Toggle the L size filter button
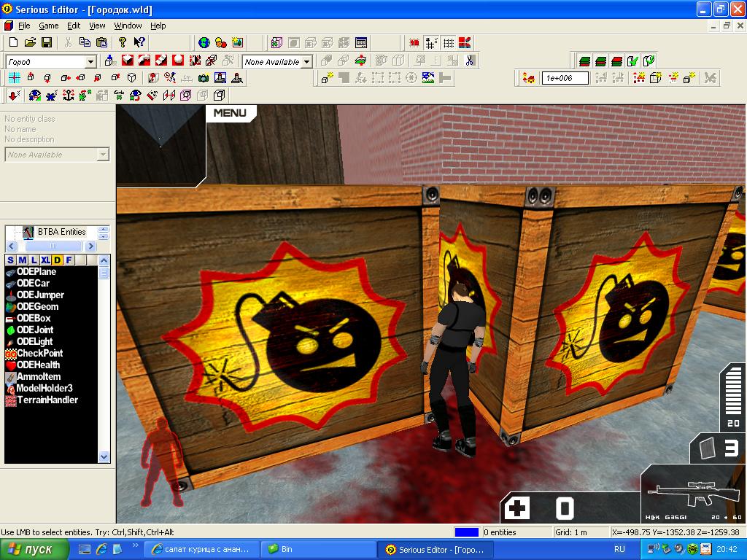747x560 pixels. tap(34, 260)
